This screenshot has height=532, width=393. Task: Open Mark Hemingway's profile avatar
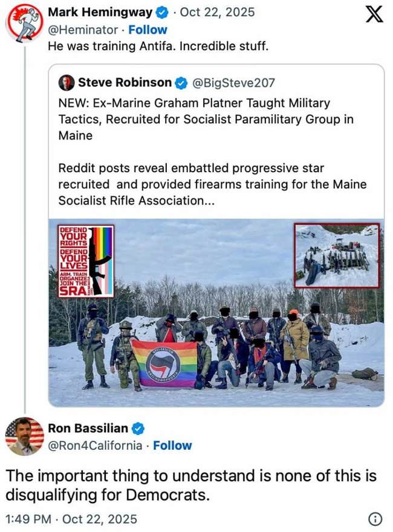(25, 24)
